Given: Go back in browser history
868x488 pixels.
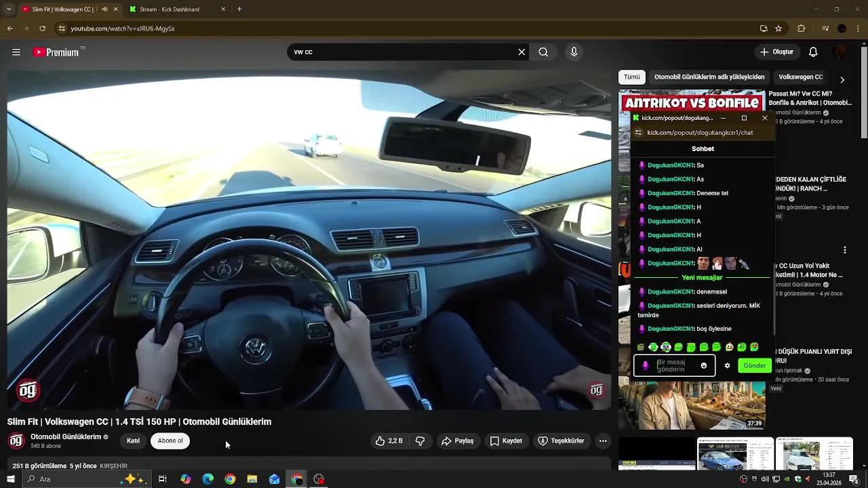Looking at the screenshot, I should (x=9, y=28).
